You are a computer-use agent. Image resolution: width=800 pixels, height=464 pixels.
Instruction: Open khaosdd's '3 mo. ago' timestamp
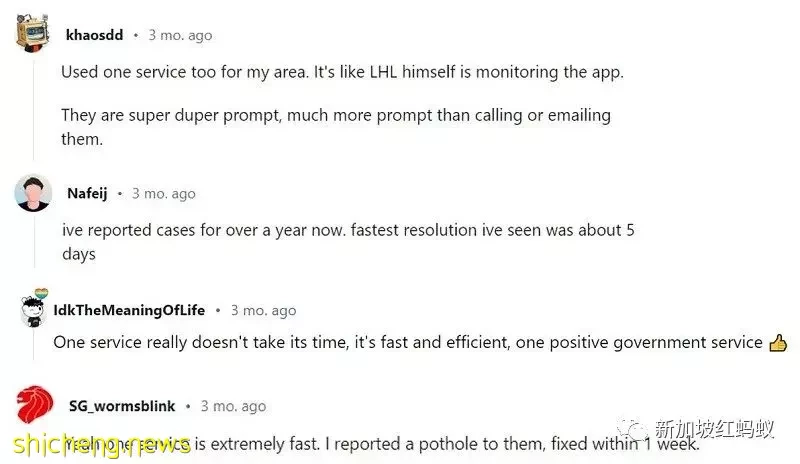point(180,35)
